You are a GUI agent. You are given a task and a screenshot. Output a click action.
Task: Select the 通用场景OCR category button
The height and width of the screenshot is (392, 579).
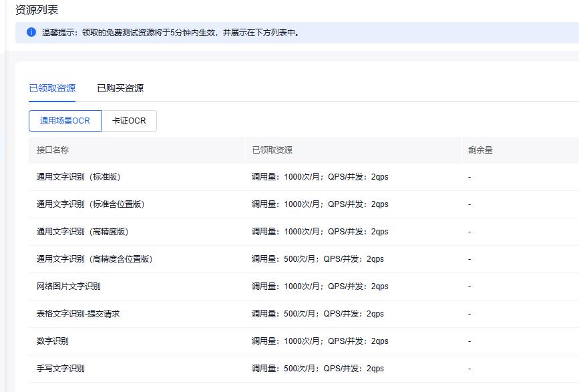point(65,121)
